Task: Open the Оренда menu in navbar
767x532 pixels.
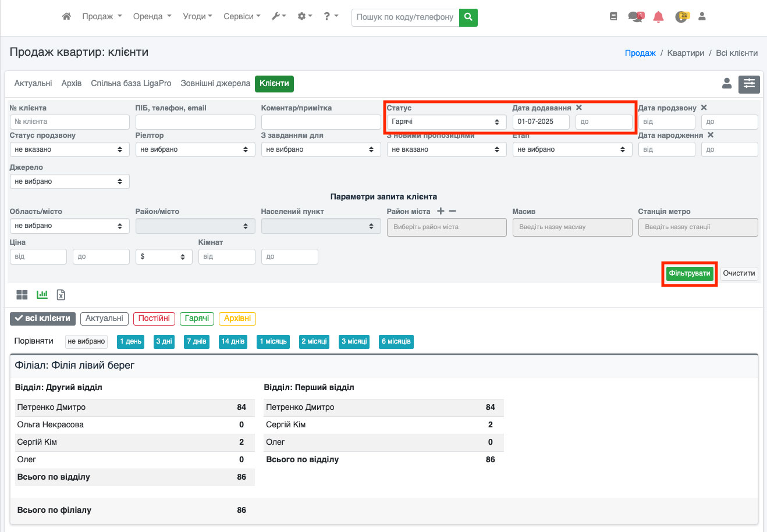Action: click(x=152, y=17)
